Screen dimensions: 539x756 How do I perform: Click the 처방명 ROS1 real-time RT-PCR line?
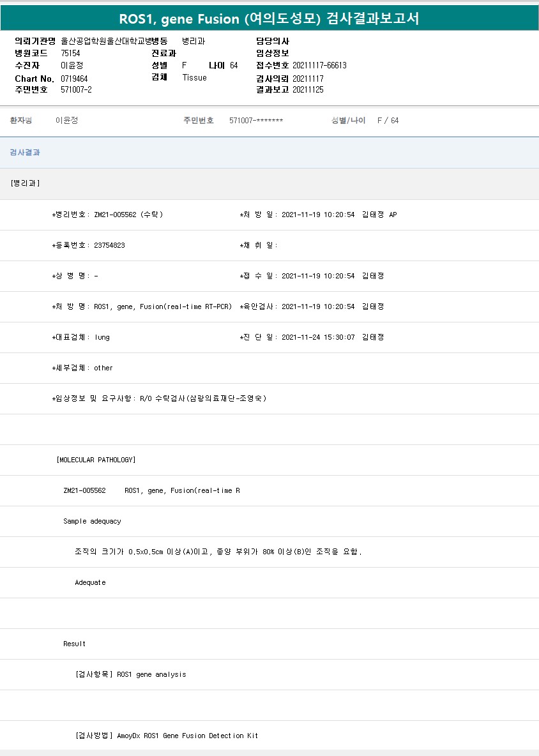tap(142, 306)
